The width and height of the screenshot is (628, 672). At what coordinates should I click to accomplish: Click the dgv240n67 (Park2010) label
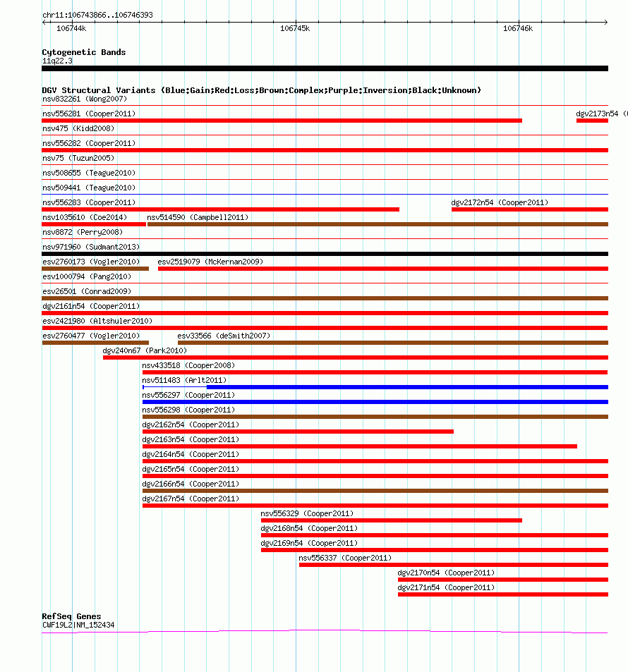(145, 350)
